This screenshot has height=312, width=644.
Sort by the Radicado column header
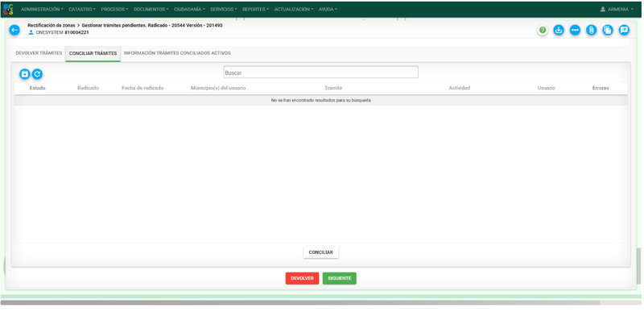(88, 88)
